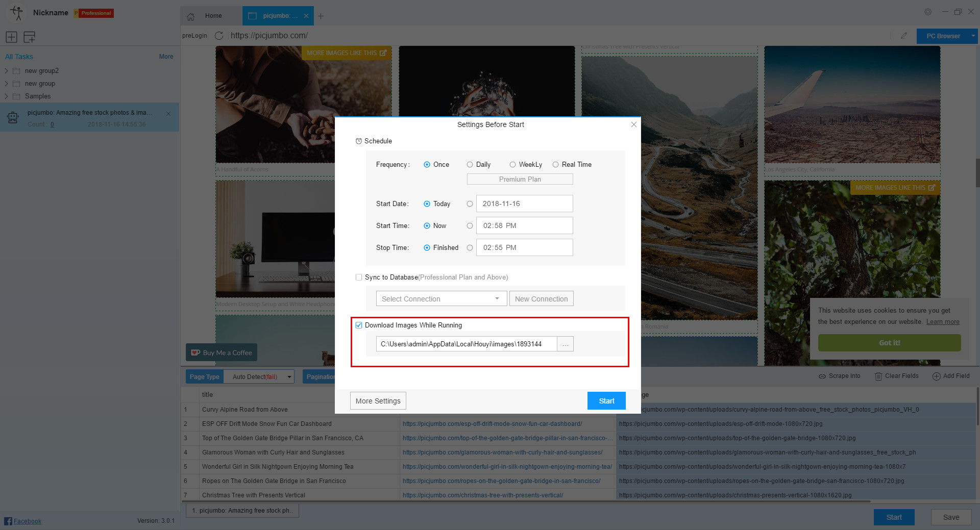980x530 pixels.
Task: Open More Settings
Action: click(x=378, y=401)
